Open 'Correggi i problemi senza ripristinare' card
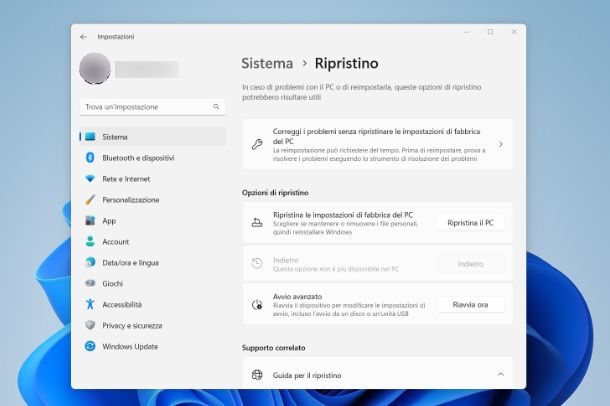 click(378, 144)
